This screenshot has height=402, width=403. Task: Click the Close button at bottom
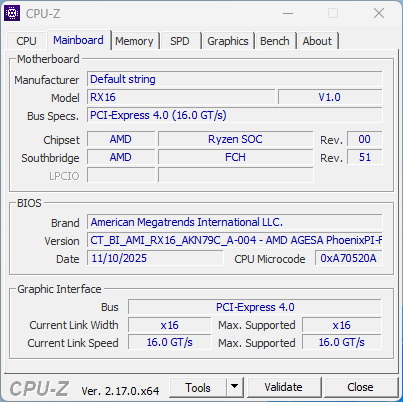360,387
